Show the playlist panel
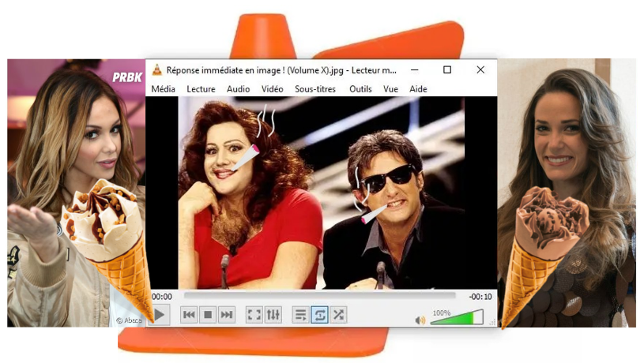Image resolution: width=644 pixels, height=363 pixels. pyautogui.click(x=300, y=315)
